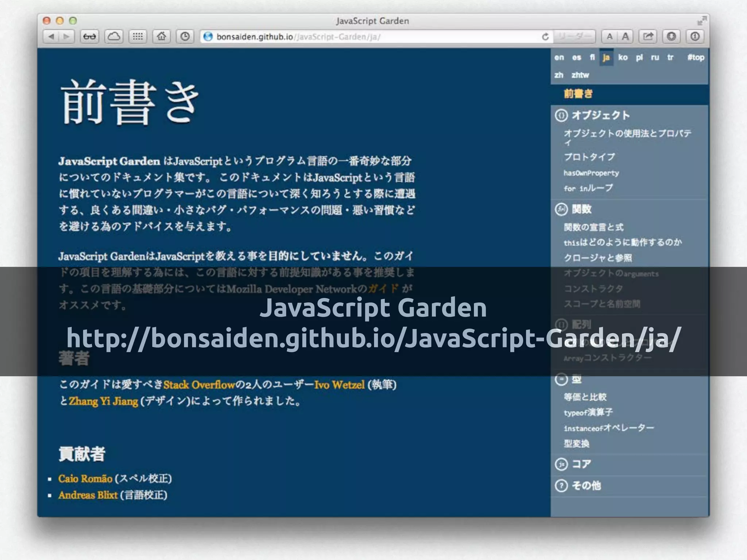The image size is (747, 560).
Task: Jump to #top link
Action: tap(696, 58)
